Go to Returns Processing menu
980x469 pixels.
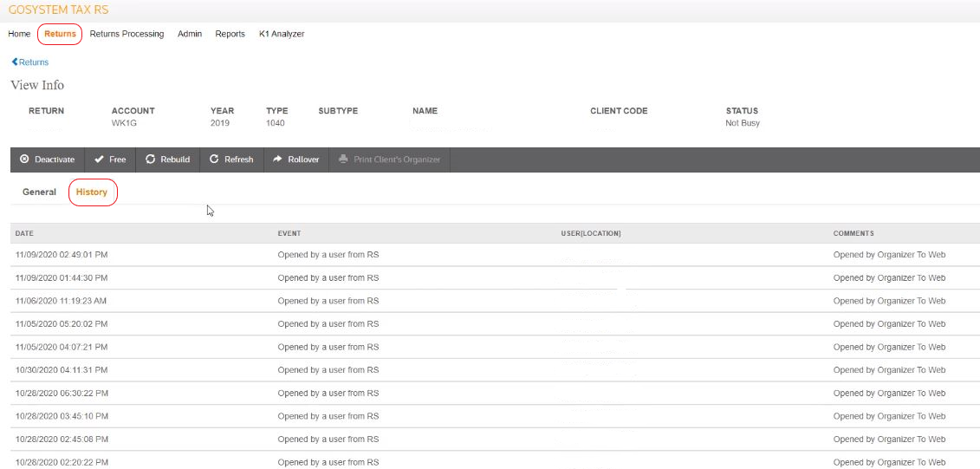[127, 34]
